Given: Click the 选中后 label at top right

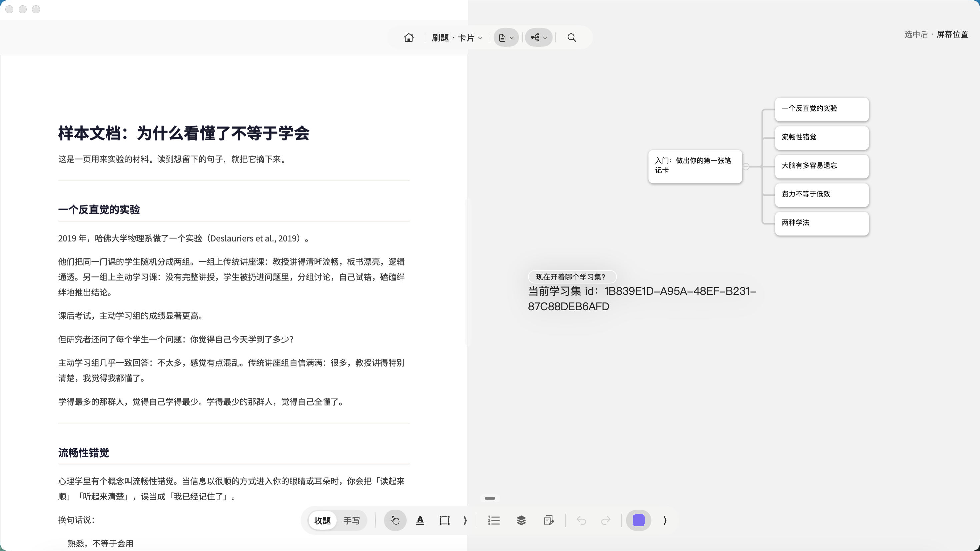Looking at the screenshot, I should 916,34.
